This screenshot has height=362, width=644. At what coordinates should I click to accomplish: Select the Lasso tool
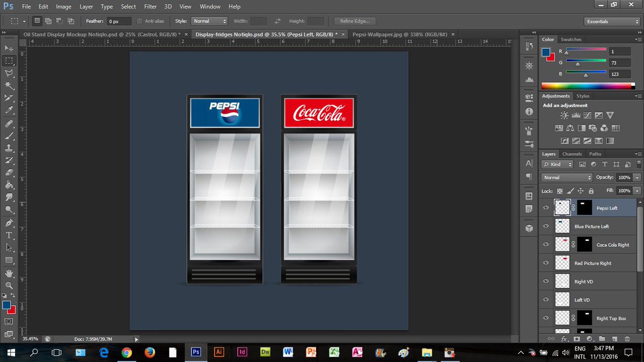click(9, 73)
